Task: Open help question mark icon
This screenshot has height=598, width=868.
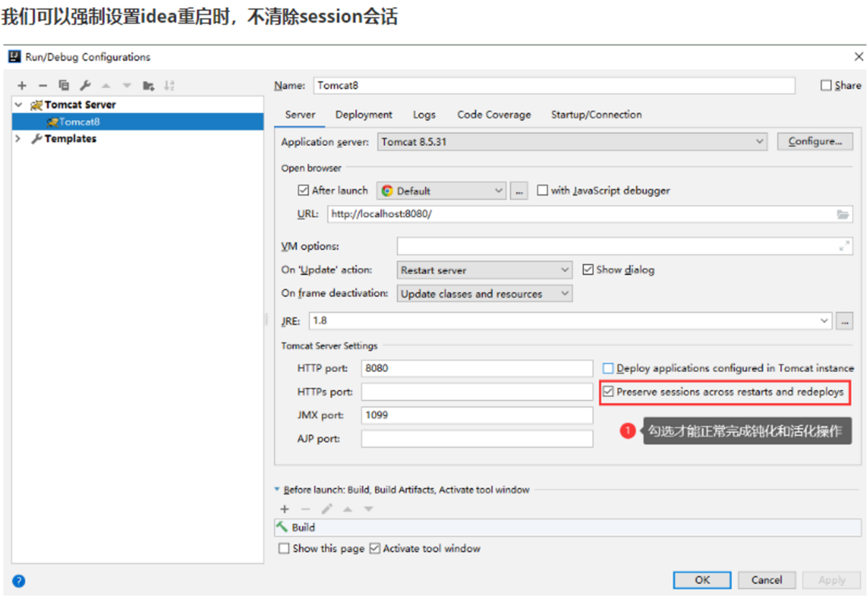Action: 19,581
